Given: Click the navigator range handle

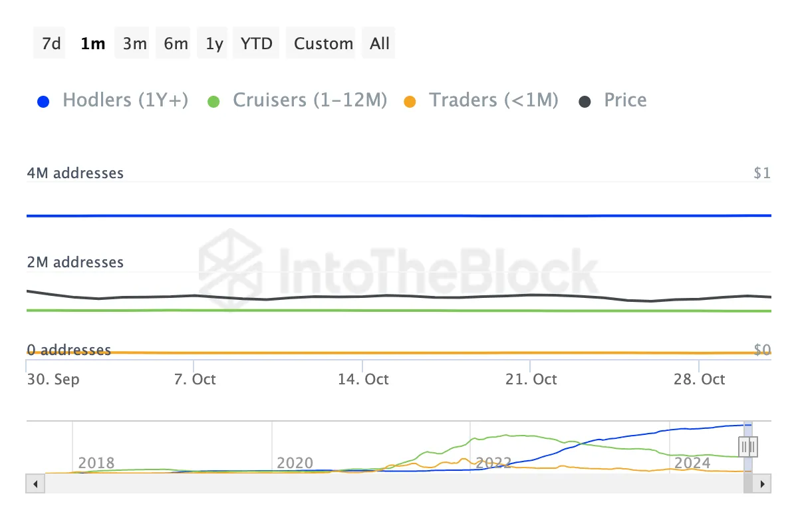Looking at the screenshot, I should pyautogui.click(x=748, y=446).
